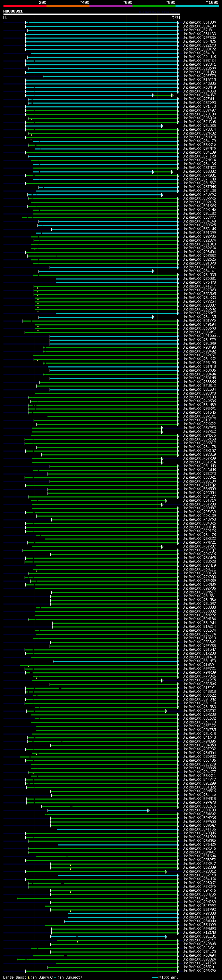Select the UniRef100_B0FNC6 label
Viewport: 222px width, 980px height.
pyautogui.click(x=199, y=41)
